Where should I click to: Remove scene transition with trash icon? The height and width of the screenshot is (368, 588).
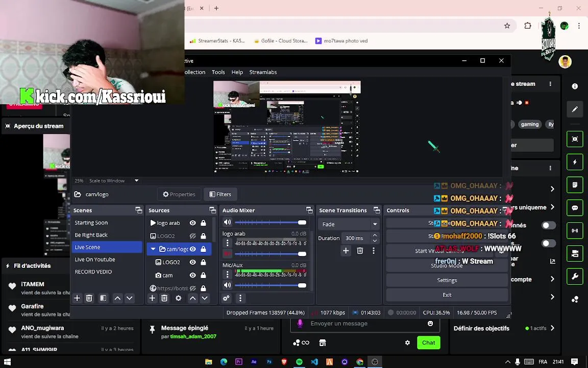coord(360,250)
